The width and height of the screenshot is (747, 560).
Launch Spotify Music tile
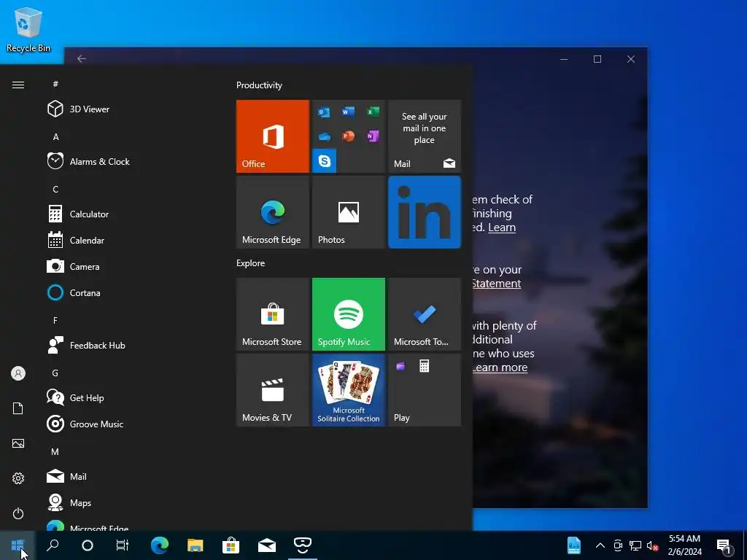(349, 314)
